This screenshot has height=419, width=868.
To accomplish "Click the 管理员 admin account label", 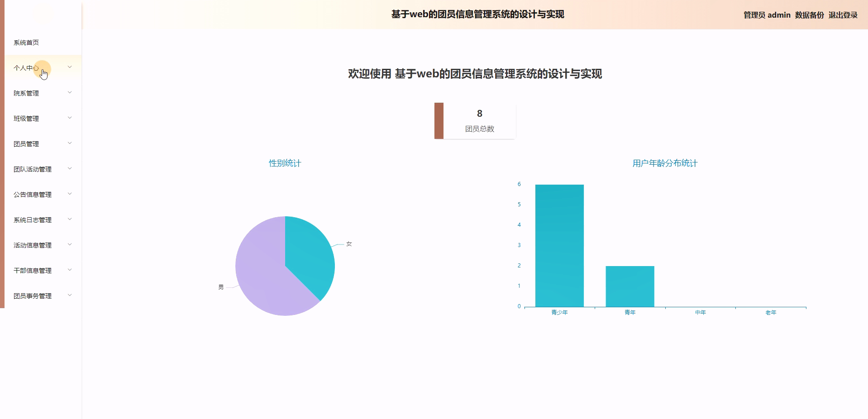I will 764,15.
